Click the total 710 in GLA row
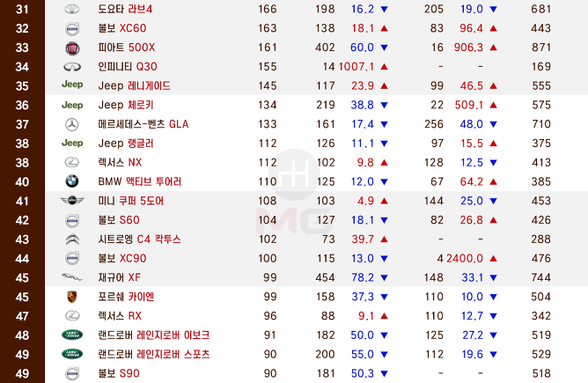 click(x=540, y=124)
